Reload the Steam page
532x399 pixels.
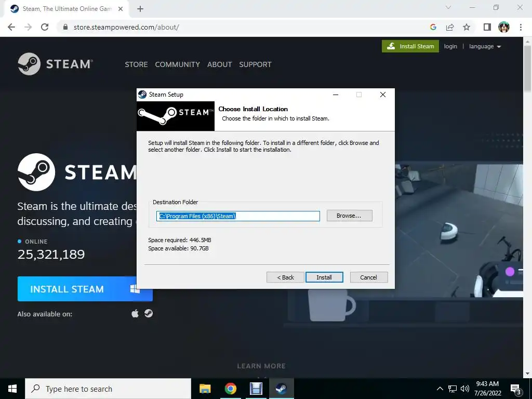coord(45,27)
